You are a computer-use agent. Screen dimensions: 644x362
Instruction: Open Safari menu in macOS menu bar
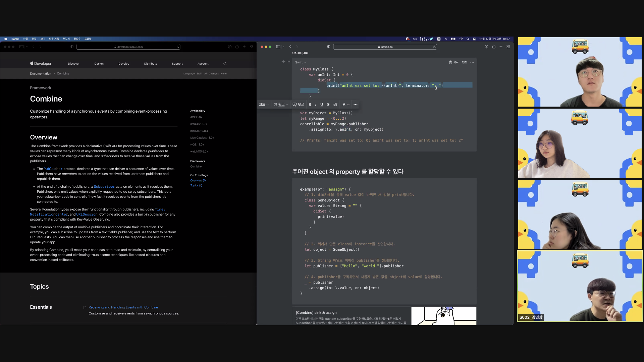[x=15, y=39]
